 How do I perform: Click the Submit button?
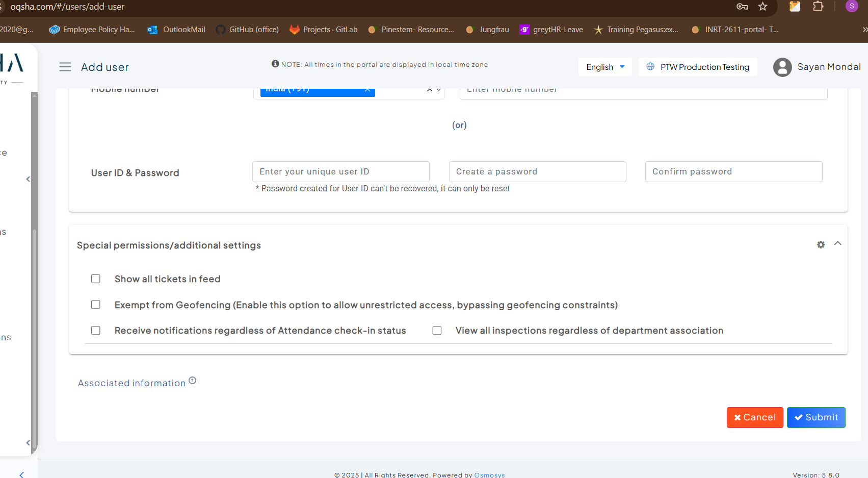coord(816,417)
